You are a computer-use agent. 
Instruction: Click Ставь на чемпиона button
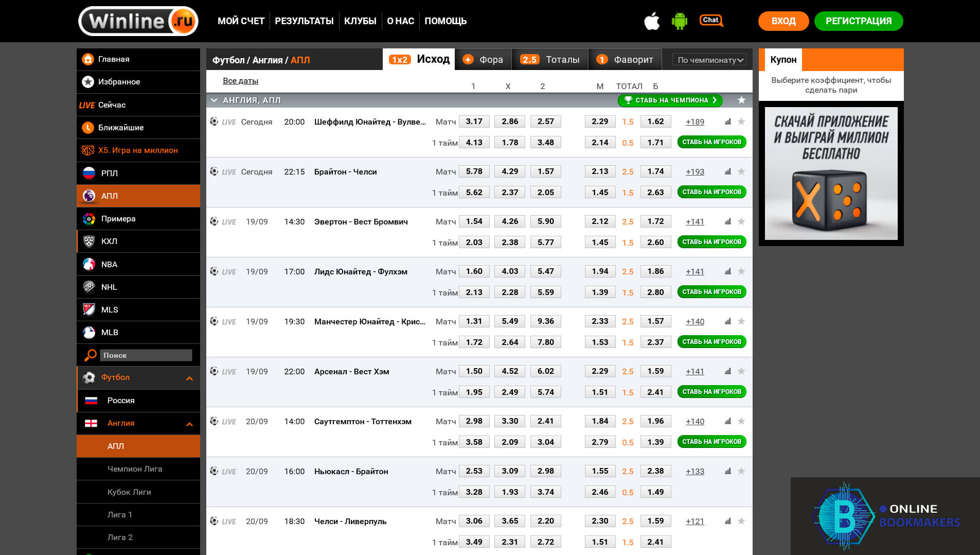click(670, 100)
